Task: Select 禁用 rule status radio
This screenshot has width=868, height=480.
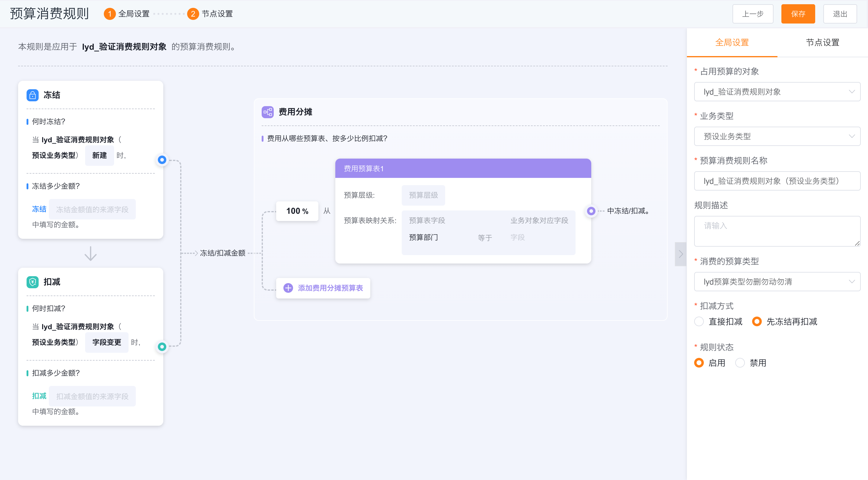Action: click(x=740, y=363)
